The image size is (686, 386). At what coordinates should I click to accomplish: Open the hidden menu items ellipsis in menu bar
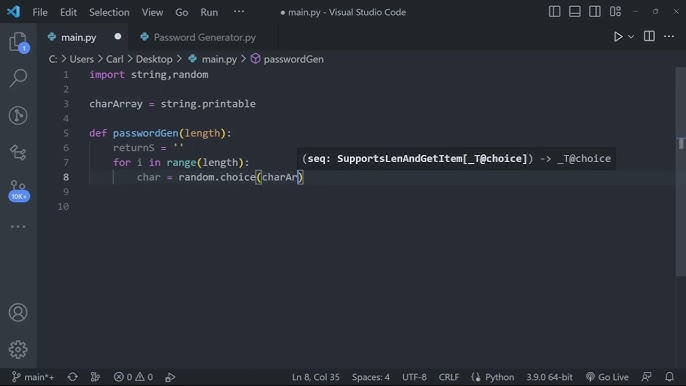click(239, 12)
